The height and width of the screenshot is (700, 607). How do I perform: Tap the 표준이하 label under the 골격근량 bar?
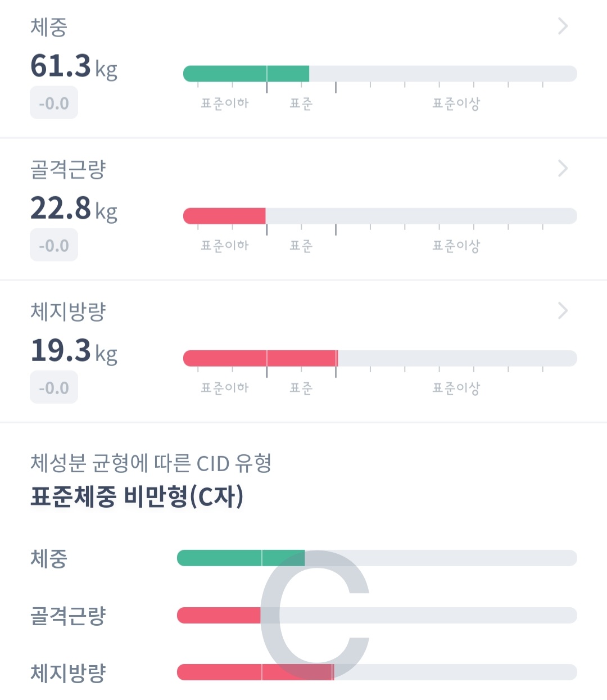pos(225,246)
